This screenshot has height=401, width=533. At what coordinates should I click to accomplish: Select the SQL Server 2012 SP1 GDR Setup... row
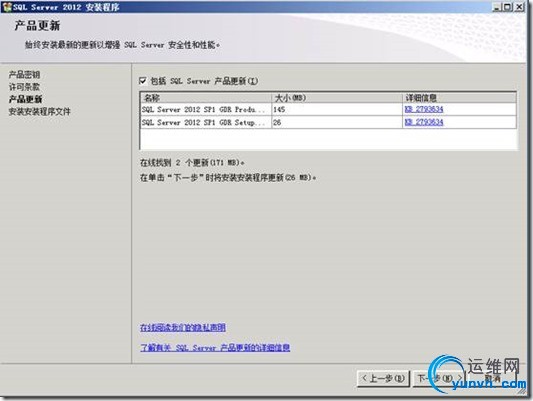328,122
